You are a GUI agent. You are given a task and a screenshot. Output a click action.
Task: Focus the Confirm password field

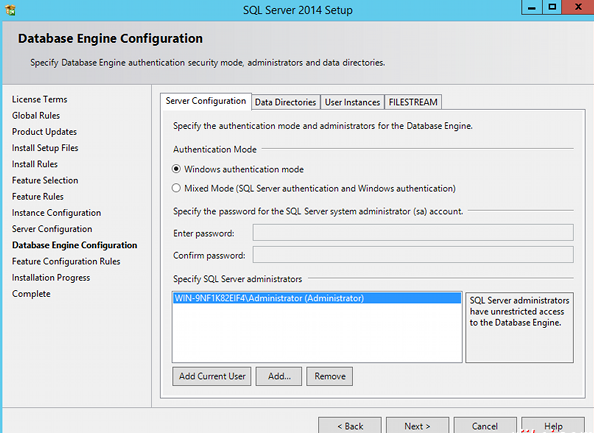(413, 255)
